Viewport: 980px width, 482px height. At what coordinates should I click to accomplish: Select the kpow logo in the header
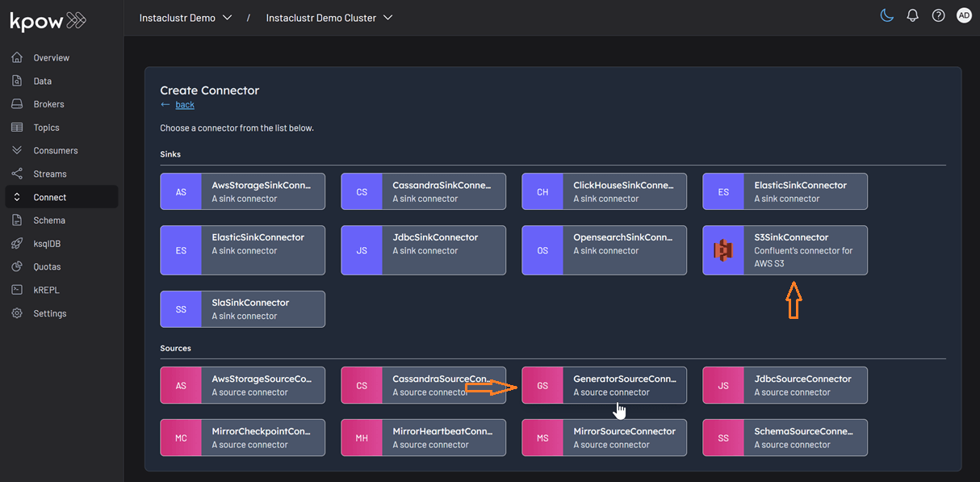click(x=47, y=21)
